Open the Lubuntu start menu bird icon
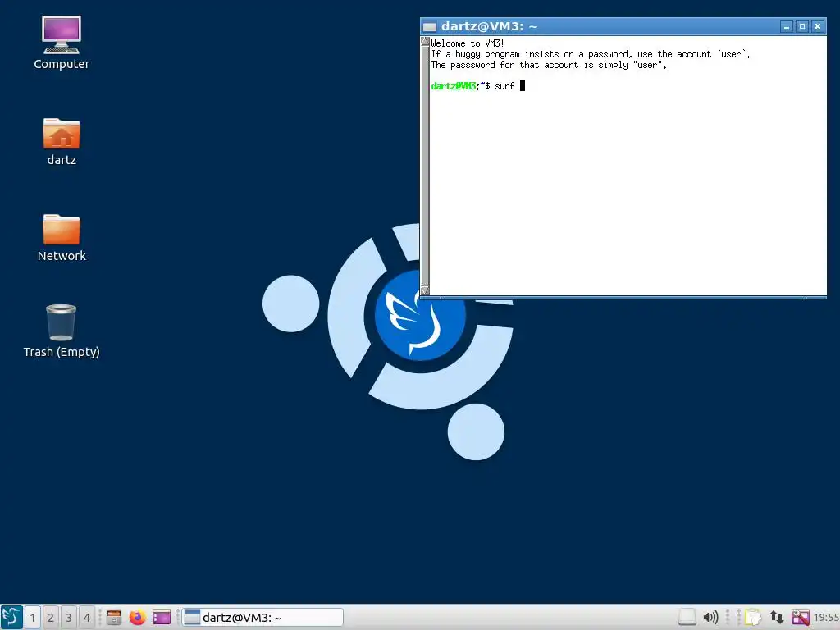This screenshot has width=840, height=630. (11, 617)
